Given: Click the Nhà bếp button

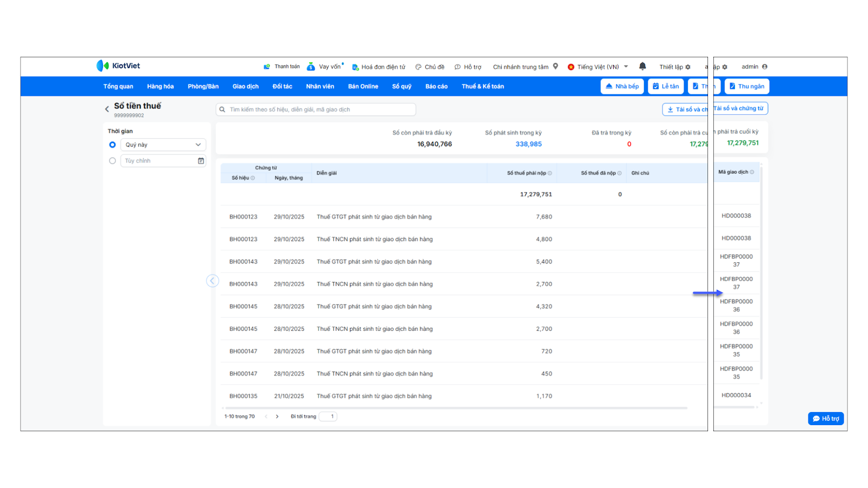Looking at the screenshot, I should 622,87.
